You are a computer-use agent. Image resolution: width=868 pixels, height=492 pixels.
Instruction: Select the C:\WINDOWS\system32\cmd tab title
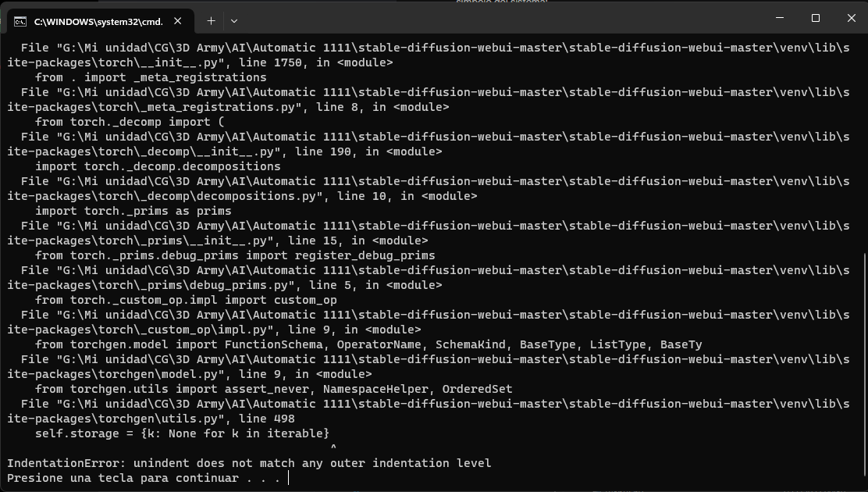coord(98,21)
